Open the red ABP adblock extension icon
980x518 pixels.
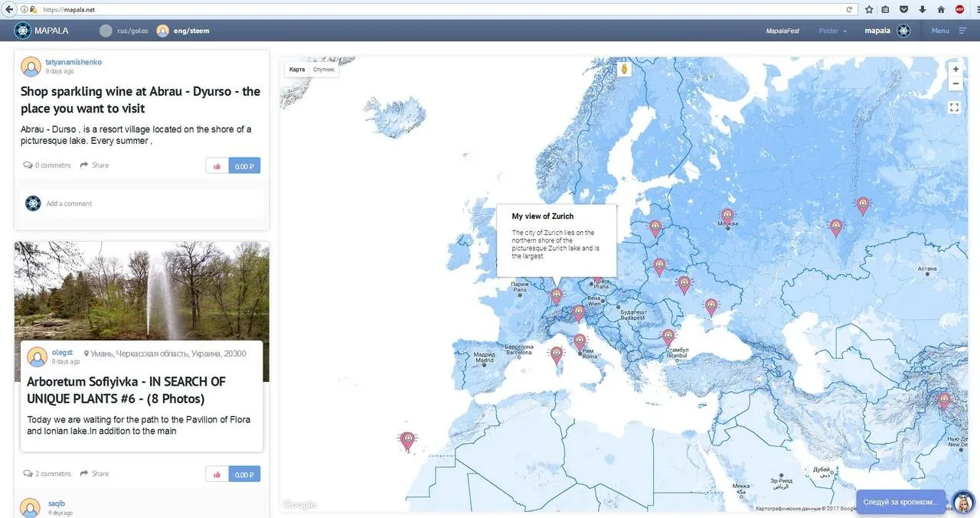[960, 9]
